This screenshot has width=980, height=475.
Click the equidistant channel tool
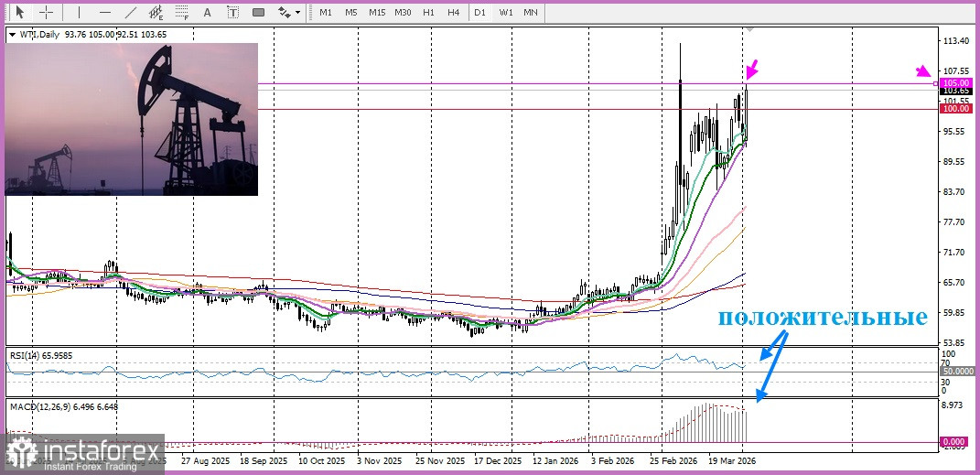(x=156, y=13)
